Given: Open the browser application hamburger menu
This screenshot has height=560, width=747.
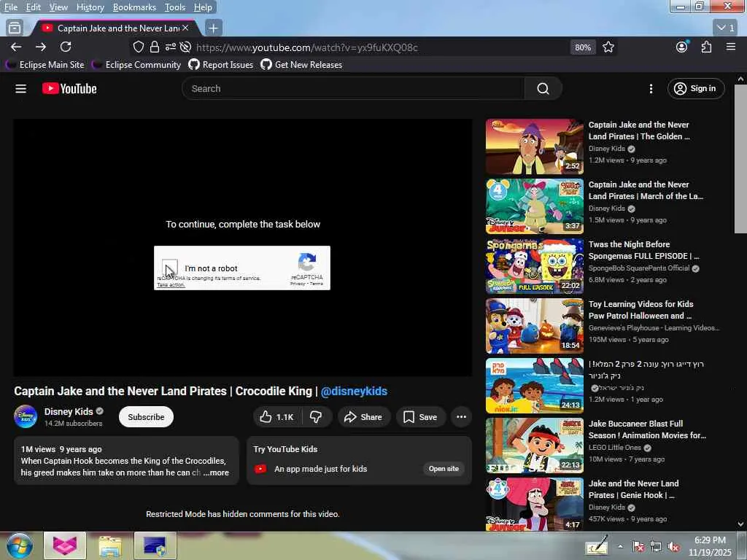Looking at the screenshot, I should point(731,47).
